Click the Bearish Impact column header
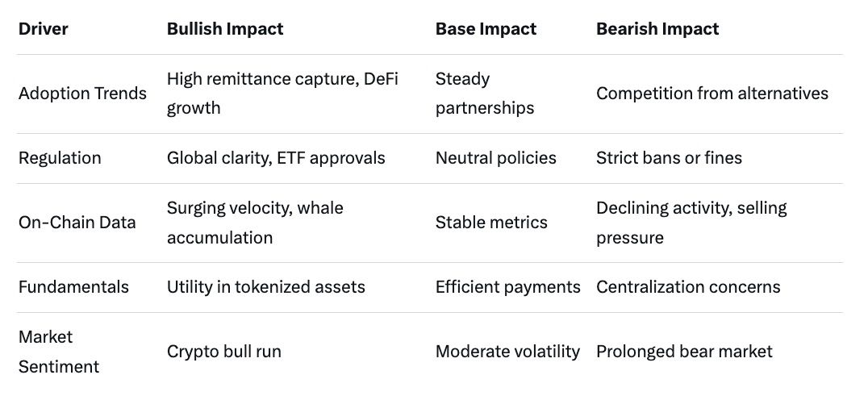868x400 pixels. coord(657,29)
